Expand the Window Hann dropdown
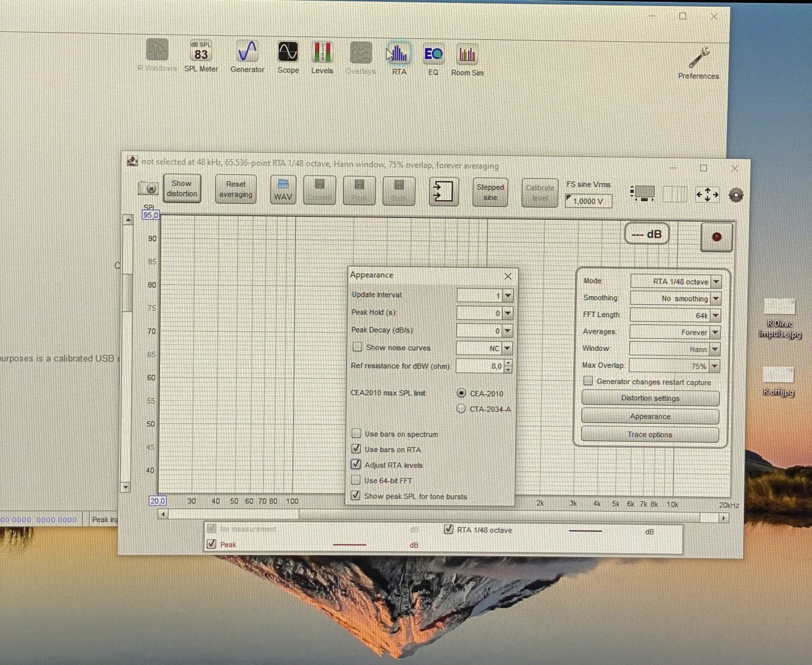This screenshot has height=665, width=812. point(715,349)
